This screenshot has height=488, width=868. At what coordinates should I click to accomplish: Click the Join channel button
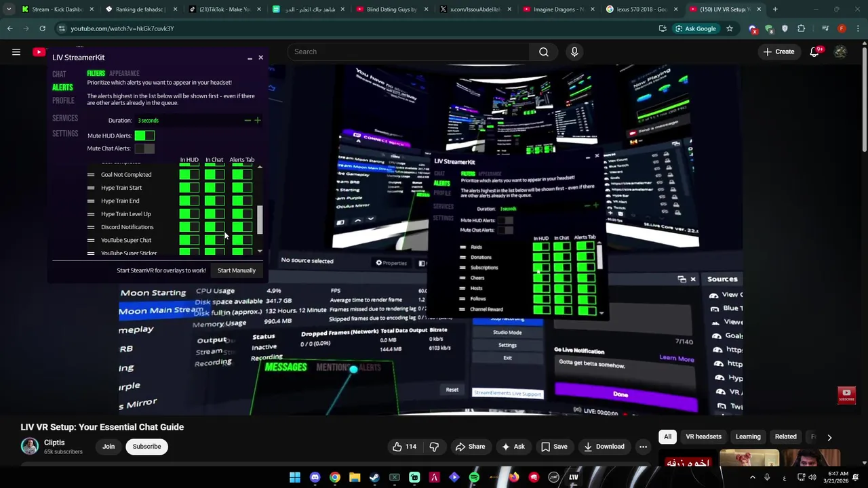(108, 447)
